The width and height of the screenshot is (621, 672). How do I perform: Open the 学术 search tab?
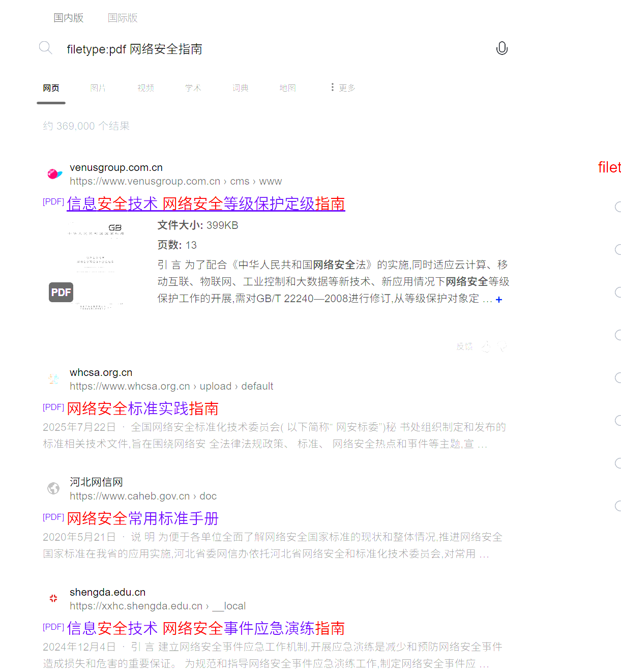193,87
